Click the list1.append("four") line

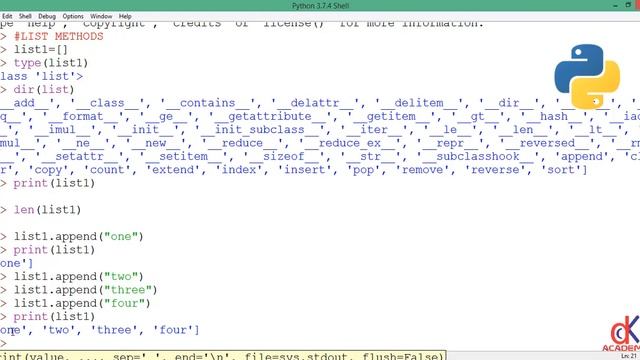click(x=82, y=304)
